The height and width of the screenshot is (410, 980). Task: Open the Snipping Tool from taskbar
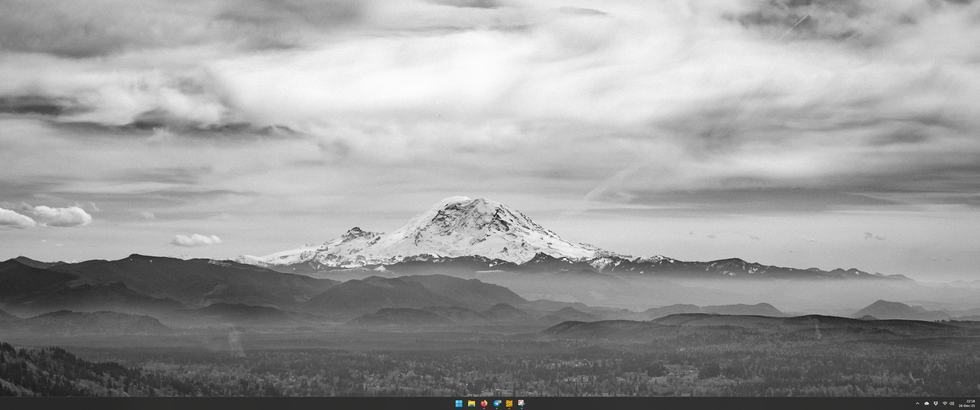click(x=521, y=403)
